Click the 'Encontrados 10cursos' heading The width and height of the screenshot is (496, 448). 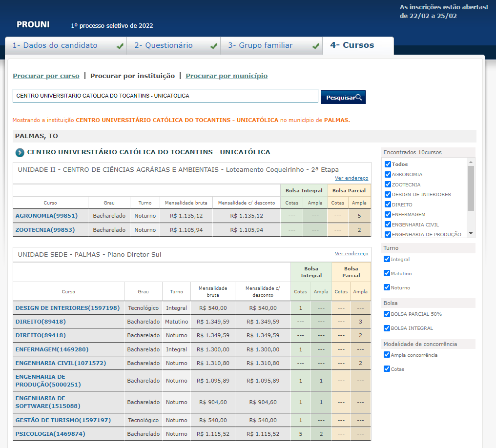click(413, 152)
